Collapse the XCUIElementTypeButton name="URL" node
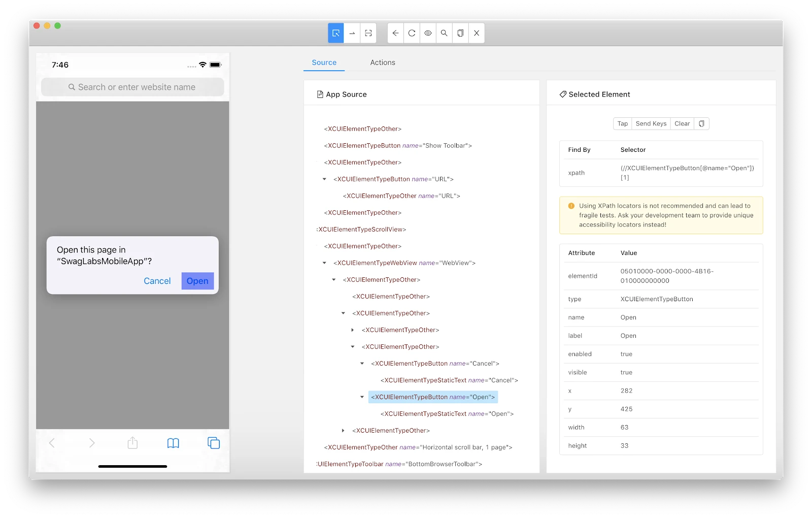The image size is (812, 518). pos(324,179)
